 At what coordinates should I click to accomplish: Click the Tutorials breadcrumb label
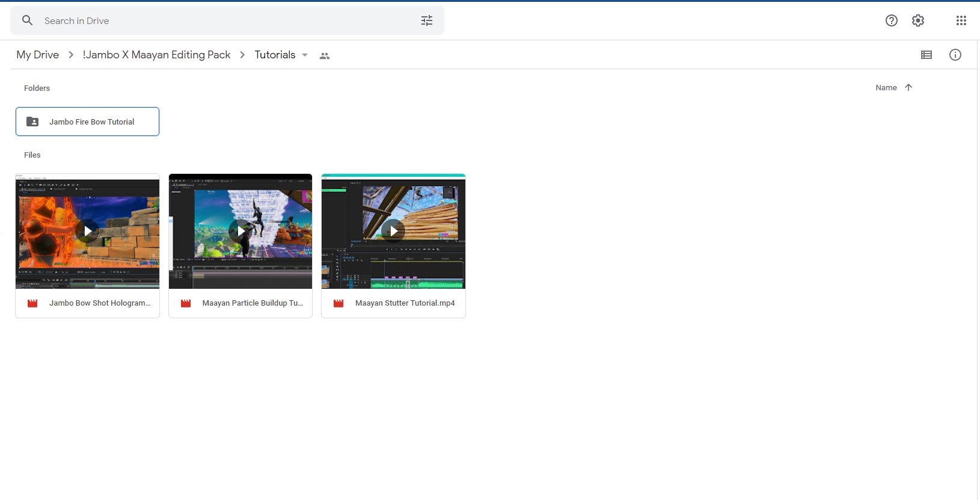click(275, 55)
